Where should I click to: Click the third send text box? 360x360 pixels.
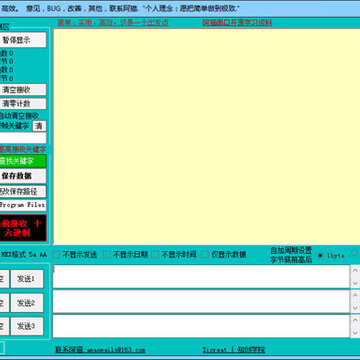201,326
